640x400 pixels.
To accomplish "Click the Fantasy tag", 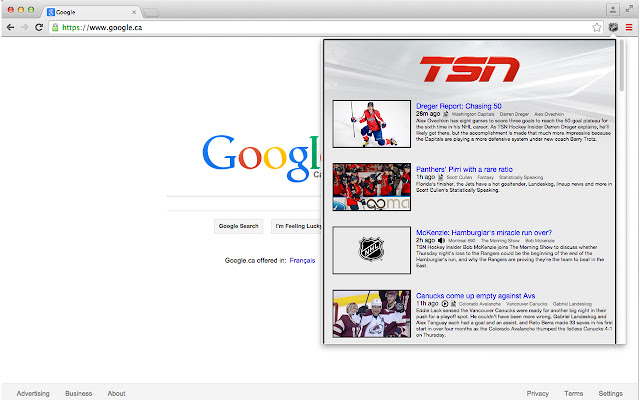I will pos(485,178).
